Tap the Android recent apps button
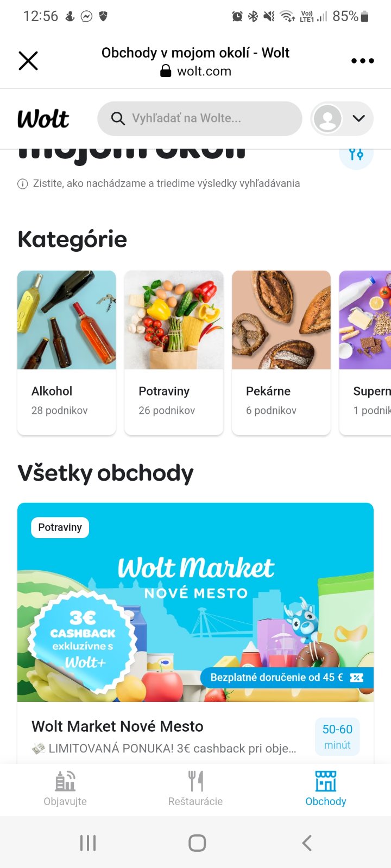This screenshot has width=391, height=868. [88, 843]
